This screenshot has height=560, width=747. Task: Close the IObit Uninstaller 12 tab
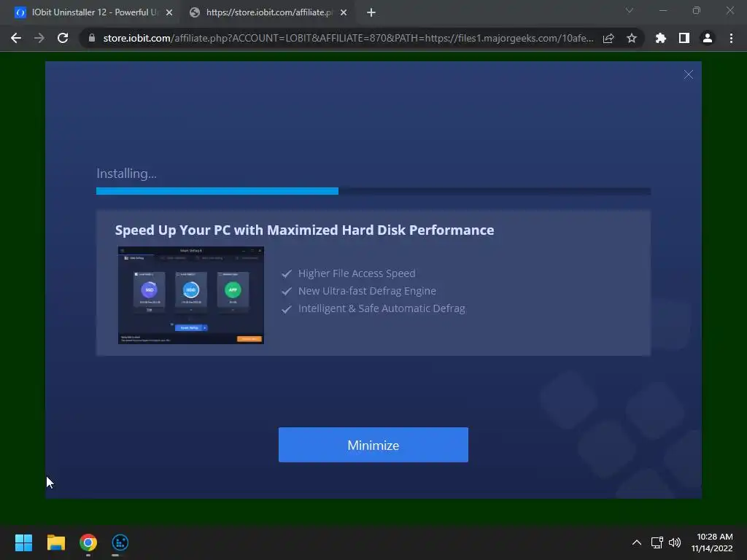[x=169, y=13]
